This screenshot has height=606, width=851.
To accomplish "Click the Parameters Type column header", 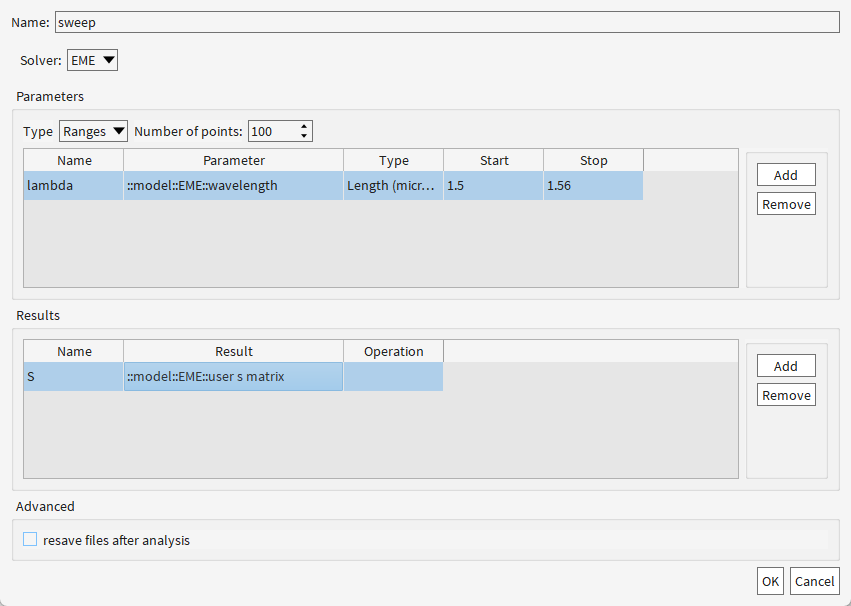I will [x=393, y=161].
